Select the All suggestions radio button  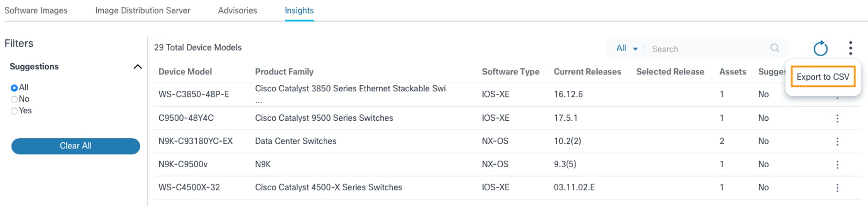coord(14,88)
